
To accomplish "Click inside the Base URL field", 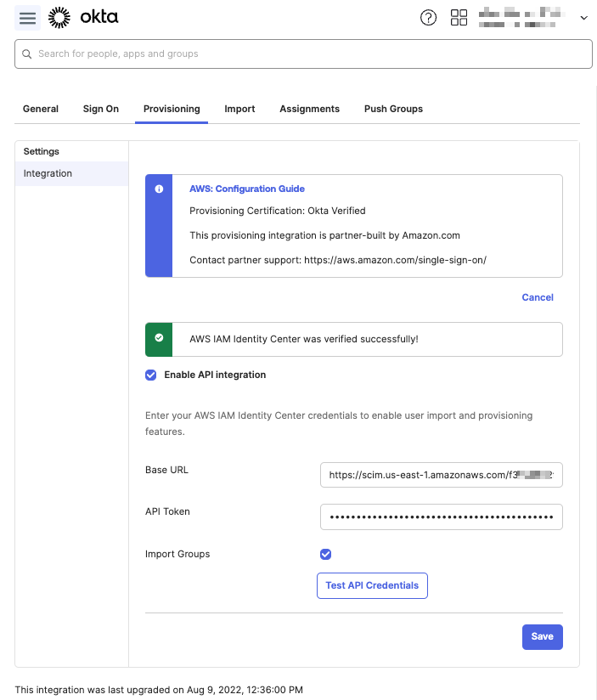I will pyautogui.click(x=441, y=475).
